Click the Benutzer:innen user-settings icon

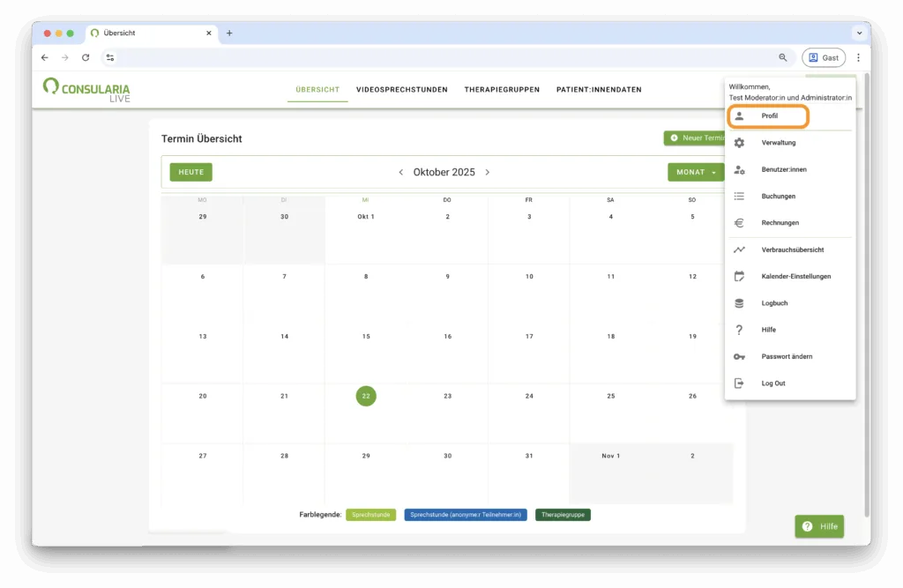[x=739, y=169]
